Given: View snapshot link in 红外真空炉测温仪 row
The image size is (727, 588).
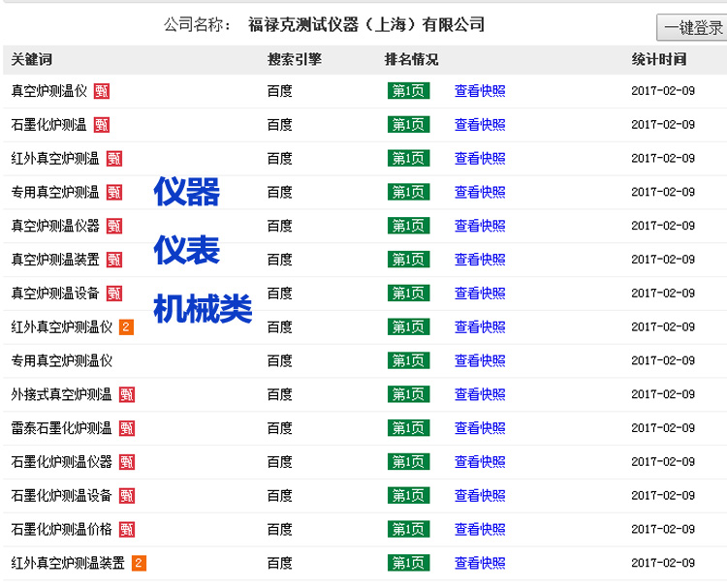Looking at the screenshot, I should tap(480, 327).
